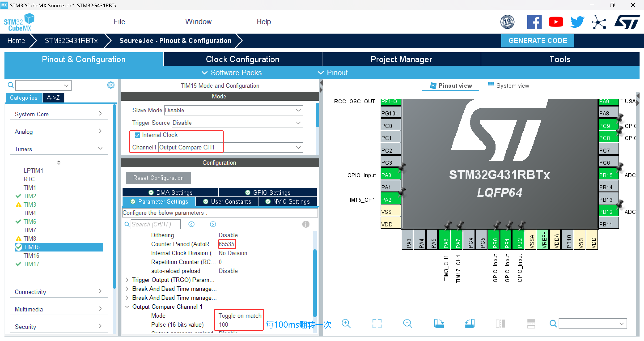Click the pin search magnifier icon

[x=553, y=324]
